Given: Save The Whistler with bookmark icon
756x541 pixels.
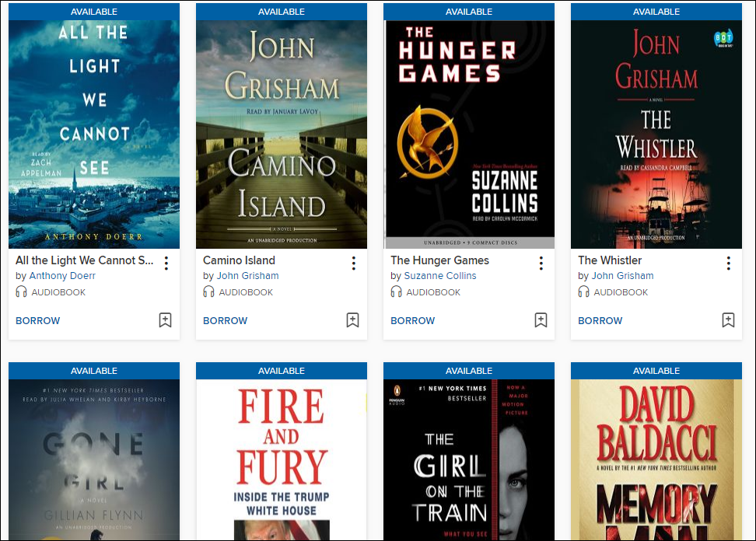Looking at the screenshot, I should point(728,320).
